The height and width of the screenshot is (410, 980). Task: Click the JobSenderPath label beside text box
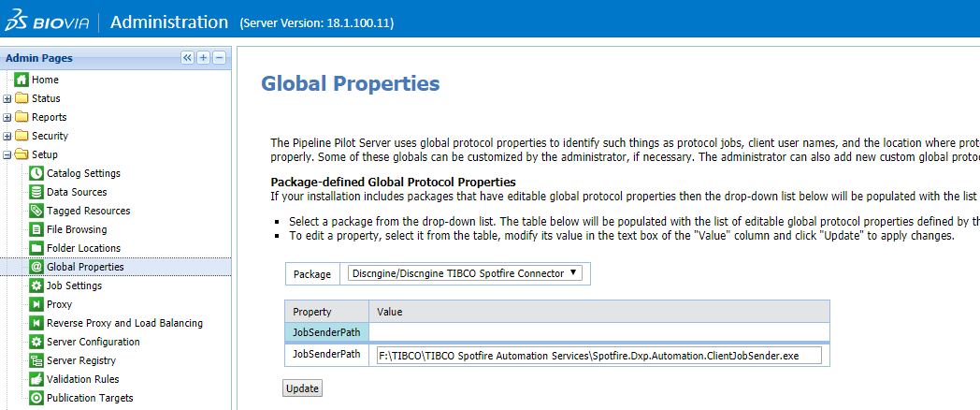327,354
